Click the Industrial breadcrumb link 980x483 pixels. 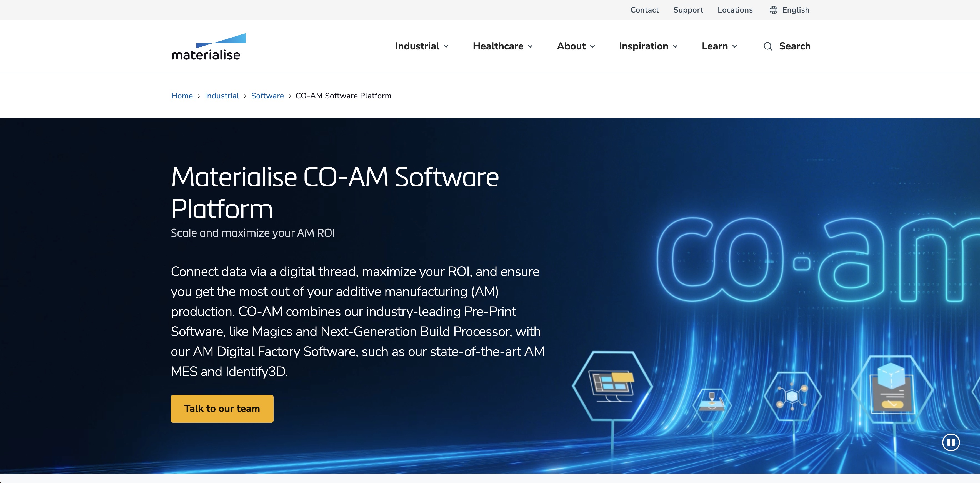pos(222,96)
